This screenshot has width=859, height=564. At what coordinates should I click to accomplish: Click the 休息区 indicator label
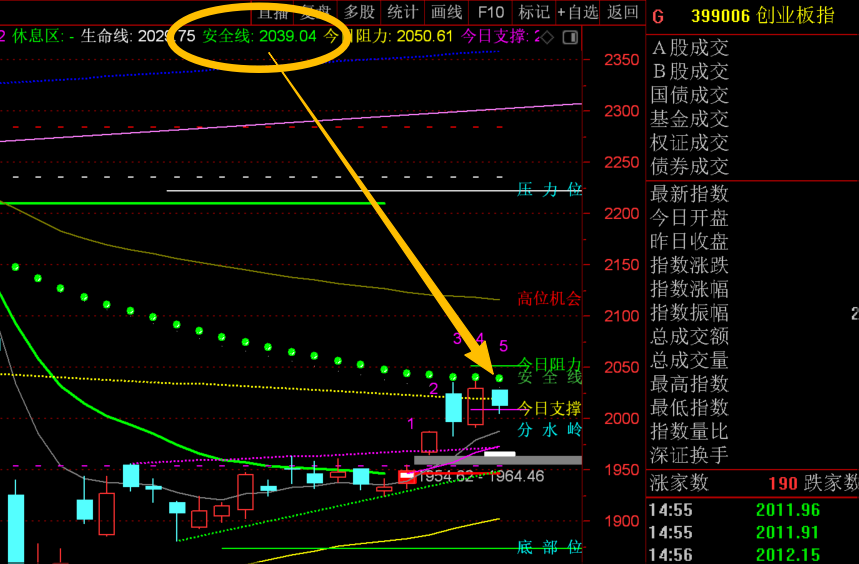click(36, 36)
